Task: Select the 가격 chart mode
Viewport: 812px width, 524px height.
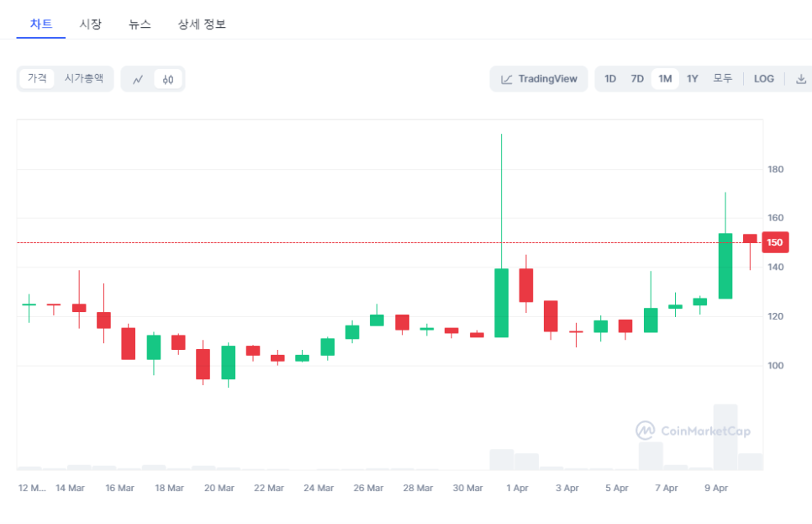Action: click(37, 78)
